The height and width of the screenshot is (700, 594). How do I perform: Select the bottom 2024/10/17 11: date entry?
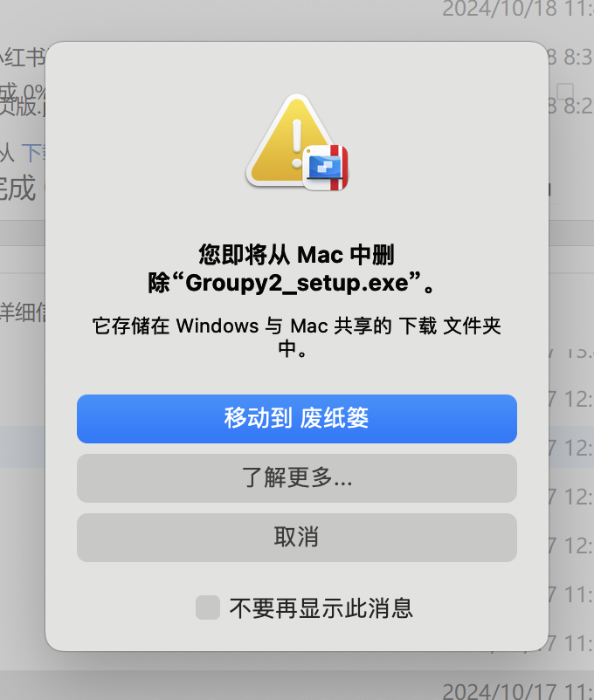(518, 691)
